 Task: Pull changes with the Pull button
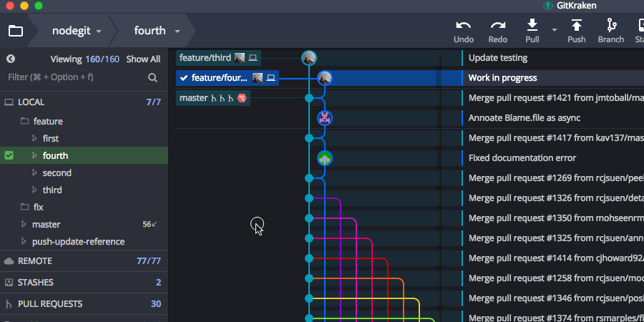pyautogui.click(x=532, y=31)
